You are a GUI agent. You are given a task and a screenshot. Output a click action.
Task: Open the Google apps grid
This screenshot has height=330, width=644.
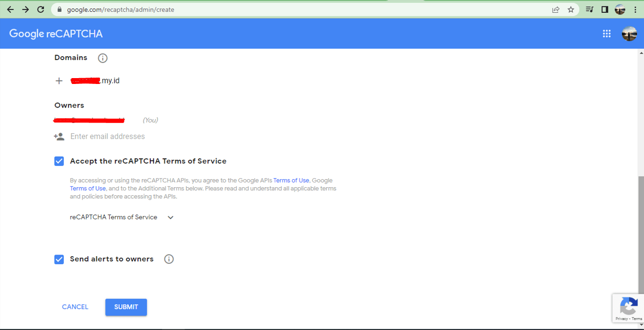607,34
